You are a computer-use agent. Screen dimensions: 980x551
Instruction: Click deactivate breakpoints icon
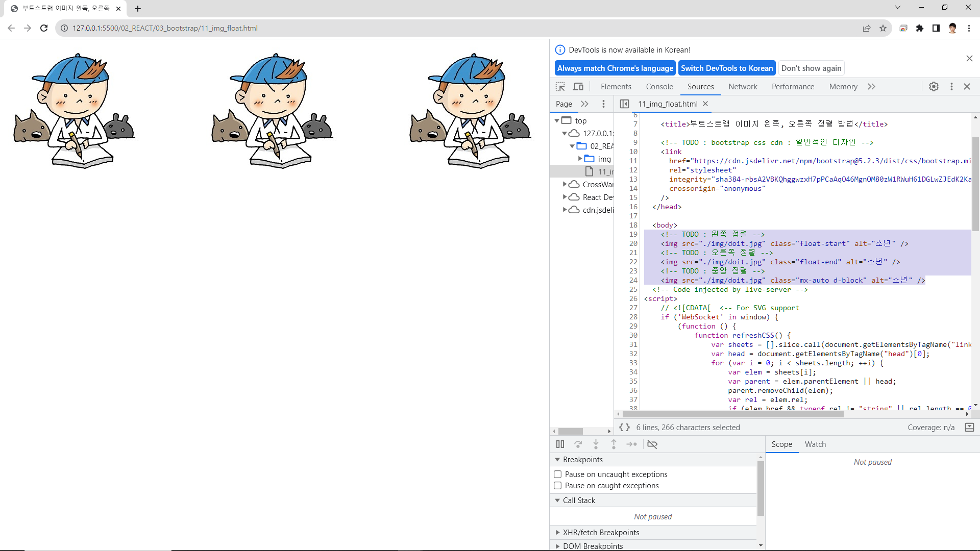(x=652, y=444)
